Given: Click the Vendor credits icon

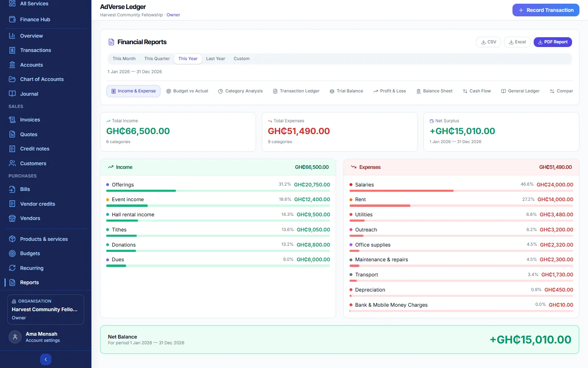Looking at the screenshot, I should click(x=12, y=204).
